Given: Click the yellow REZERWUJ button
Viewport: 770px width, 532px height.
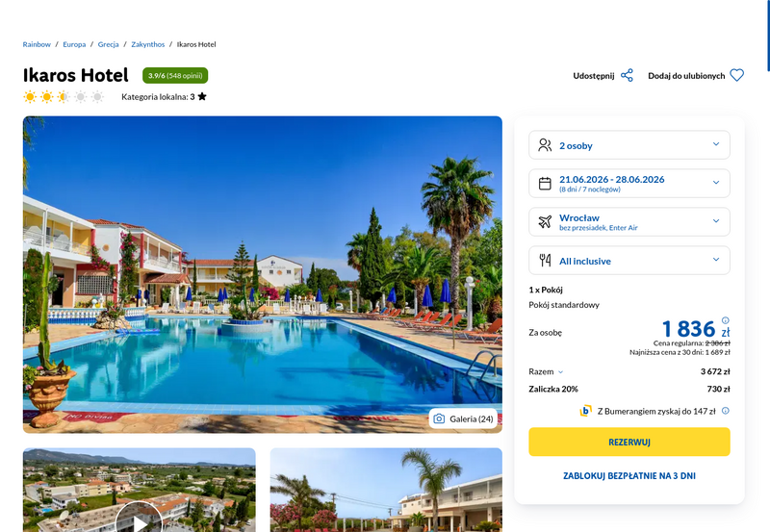Looking at the screenshot, I should tap(629, 442).
